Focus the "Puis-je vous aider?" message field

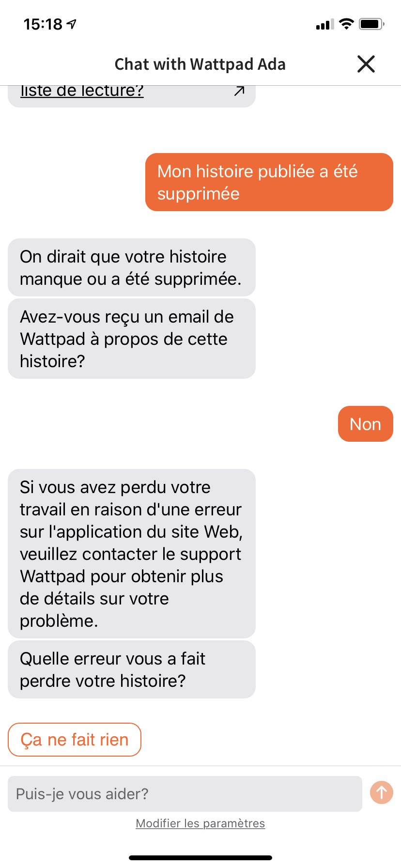pyautogui.click(x=185, y=794)
